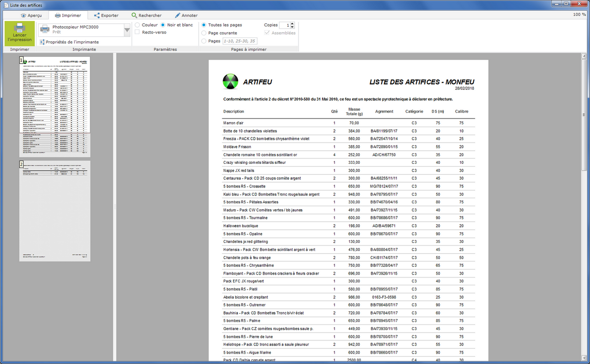Click the Lancer l'impression printer button
Screen dimensions: 590x364
tap(20, 33)
